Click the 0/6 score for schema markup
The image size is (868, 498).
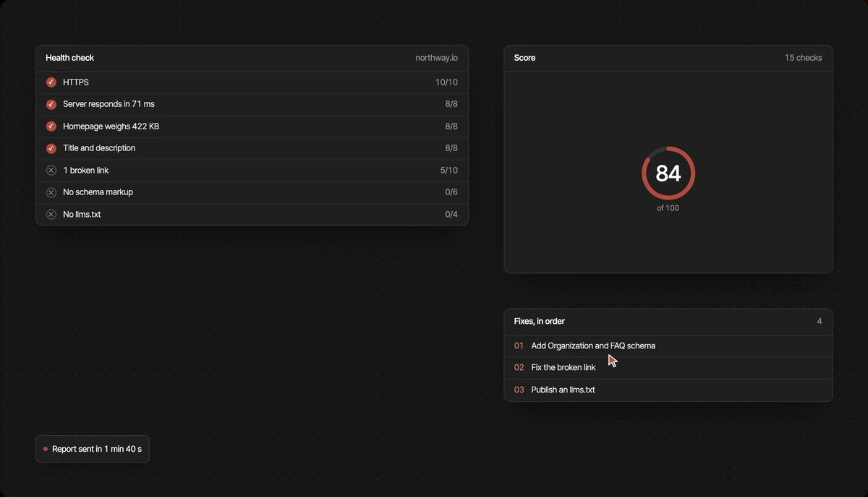coord(451,192)
